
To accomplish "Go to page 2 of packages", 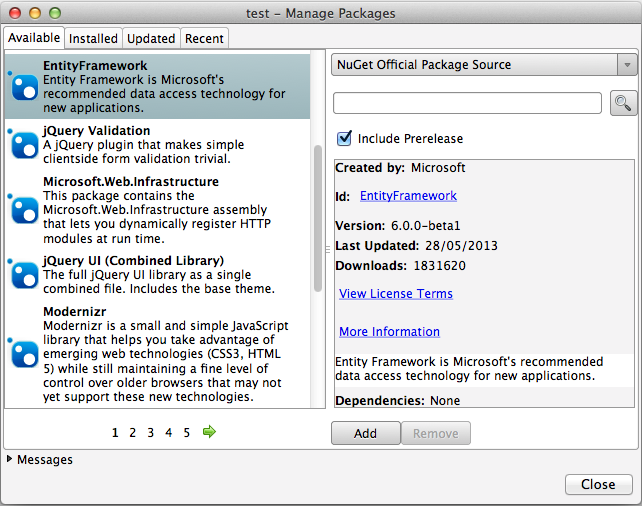I will 133,432.
